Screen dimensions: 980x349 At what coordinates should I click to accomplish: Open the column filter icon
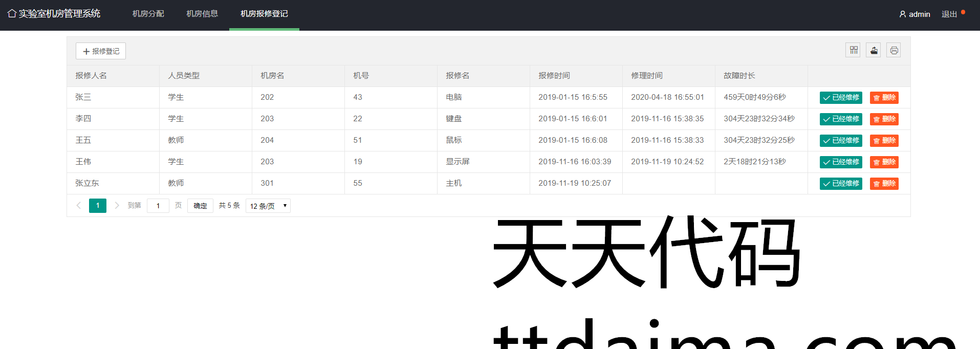point(853,50)
